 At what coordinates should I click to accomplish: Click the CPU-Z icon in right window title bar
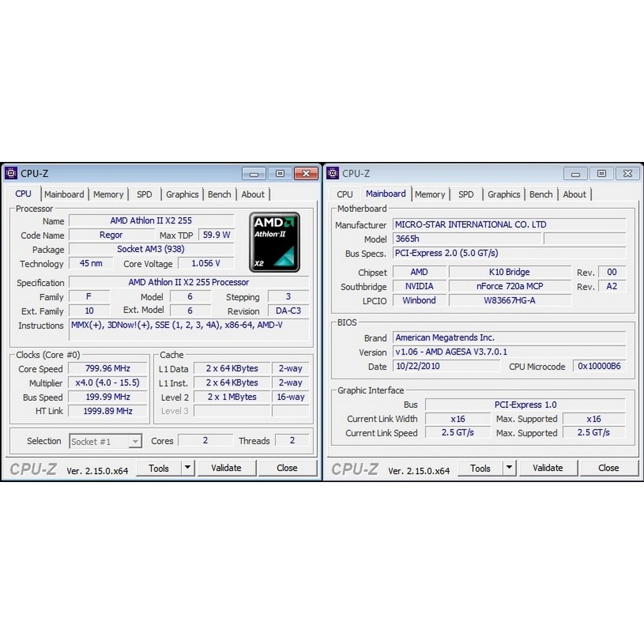[333, 173]
